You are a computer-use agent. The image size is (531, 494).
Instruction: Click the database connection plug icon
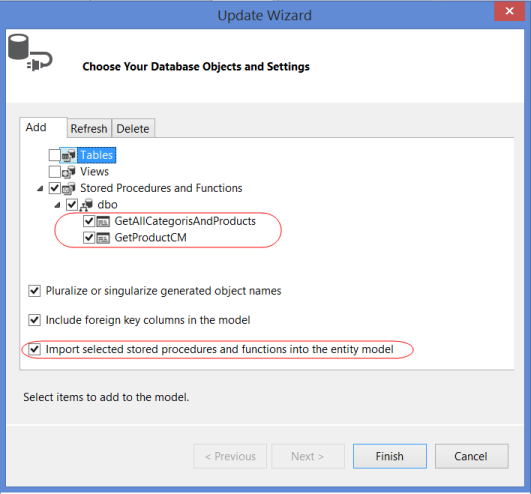pyautogui.click(x=30, y=52)
